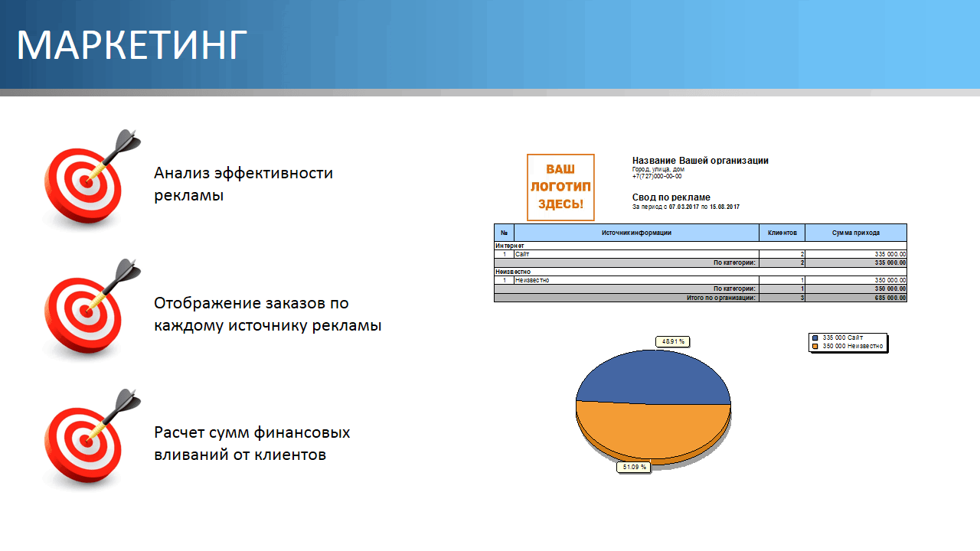Click the total sum "685 000.00"
Image resolution: width=980 pixels, height=551 pixels.
point(890,298)
